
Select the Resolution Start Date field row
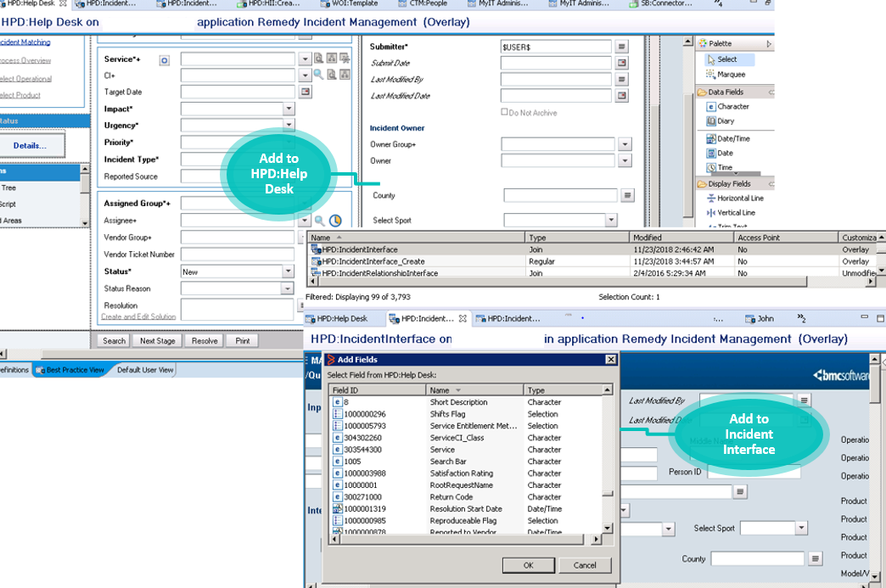pos(467,509)
